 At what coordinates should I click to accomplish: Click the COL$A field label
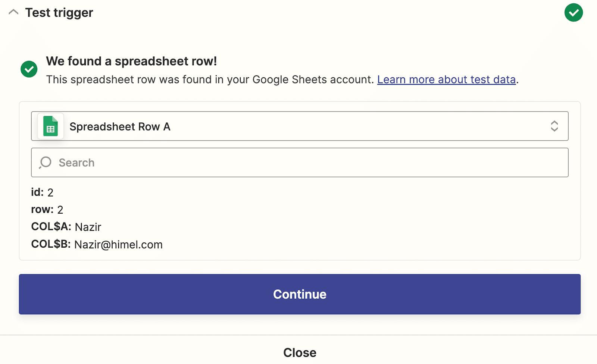click(x=51, y=227)
